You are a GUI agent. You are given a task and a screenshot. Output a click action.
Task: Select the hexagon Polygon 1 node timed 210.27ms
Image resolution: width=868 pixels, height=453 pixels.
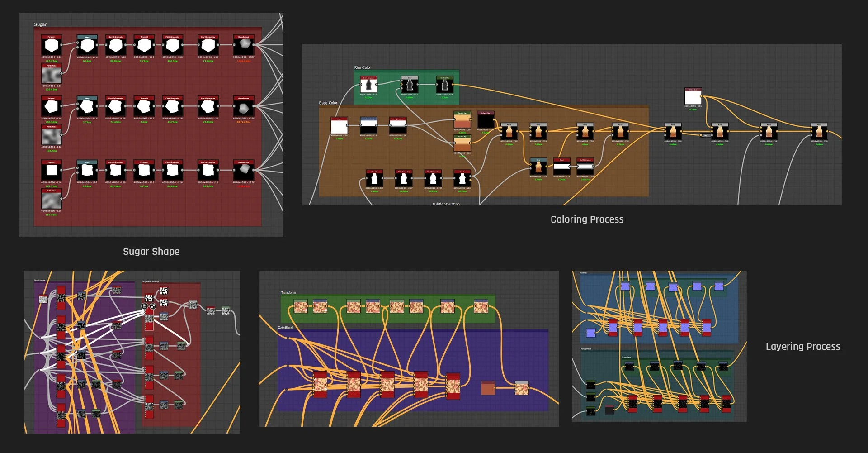point(52,46)
